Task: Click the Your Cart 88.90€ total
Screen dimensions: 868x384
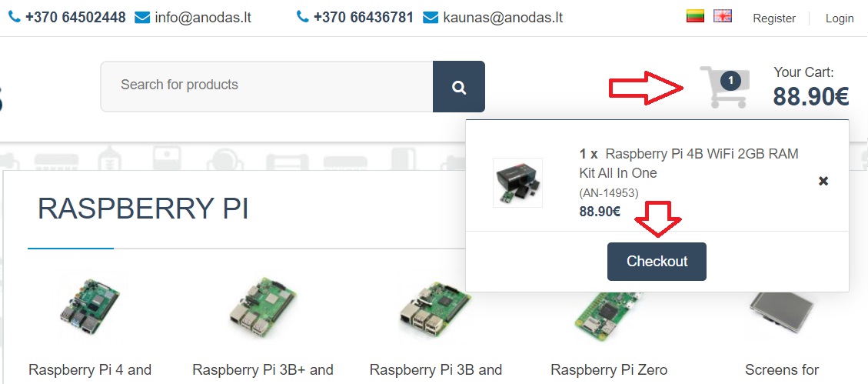Action: tap(810, 88)
